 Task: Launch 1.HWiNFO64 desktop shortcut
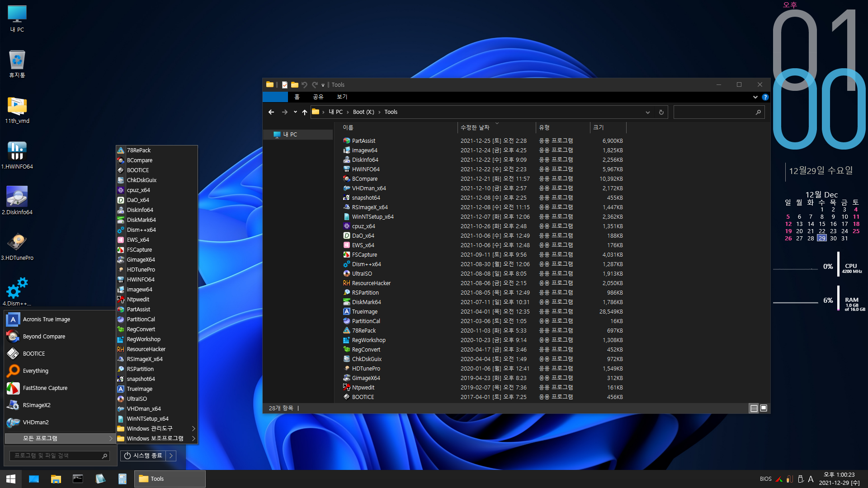[x=17, y=155]
